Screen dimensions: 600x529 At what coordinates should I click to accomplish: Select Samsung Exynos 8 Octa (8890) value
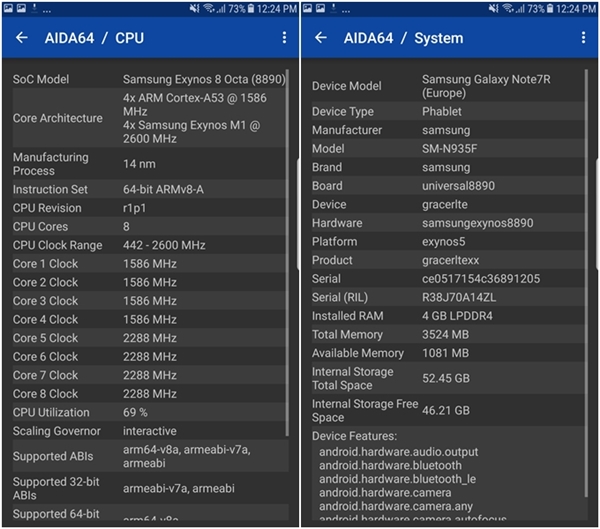pos(204,79)
